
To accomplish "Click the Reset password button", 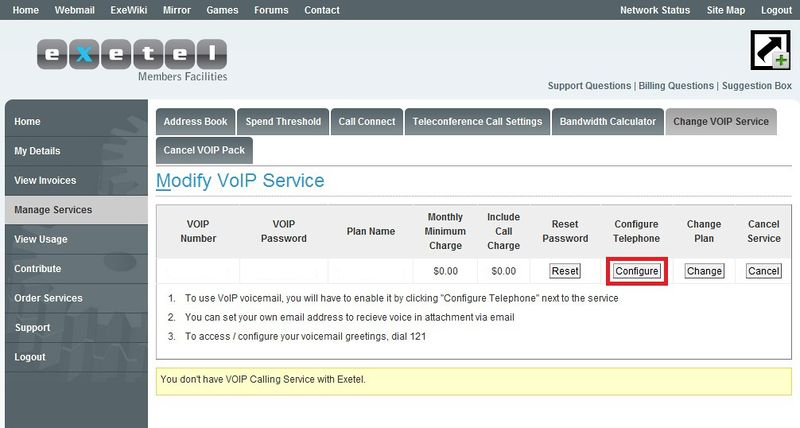I will click(x=565, y=271).
